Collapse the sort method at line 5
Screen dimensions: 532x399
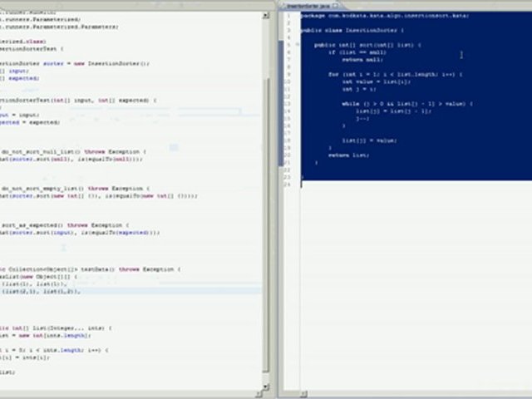(x=296, y=44)
